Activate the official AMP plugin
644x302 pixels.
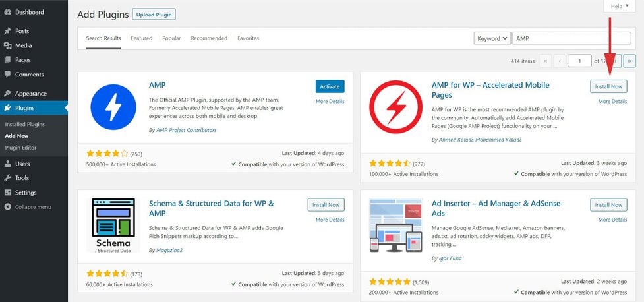(330, 86)
